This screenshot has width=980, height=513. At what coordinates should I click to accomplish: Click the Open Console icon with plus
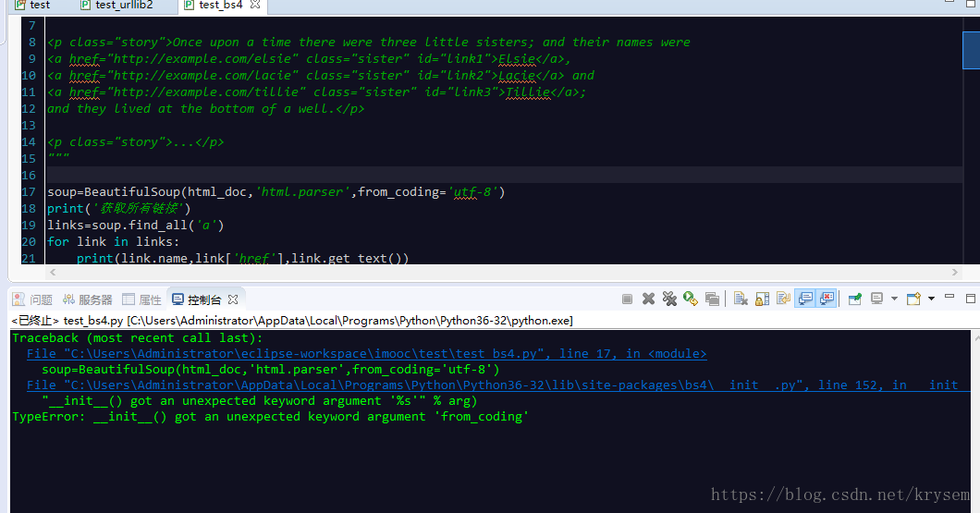(913, 299)
